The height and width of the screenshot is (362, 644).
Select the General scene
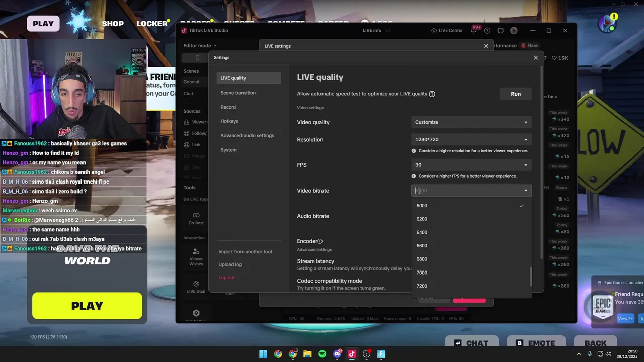[x=191, y=82]
